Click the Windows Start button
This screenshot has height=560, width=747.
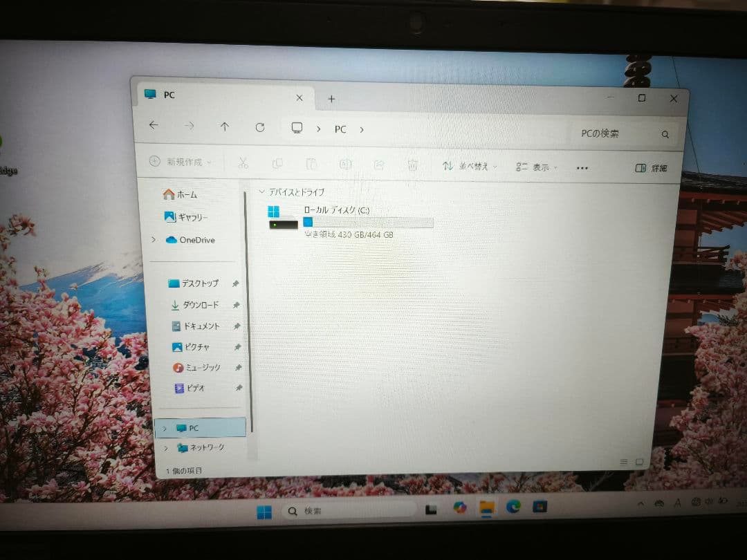(x=264, y=512)
